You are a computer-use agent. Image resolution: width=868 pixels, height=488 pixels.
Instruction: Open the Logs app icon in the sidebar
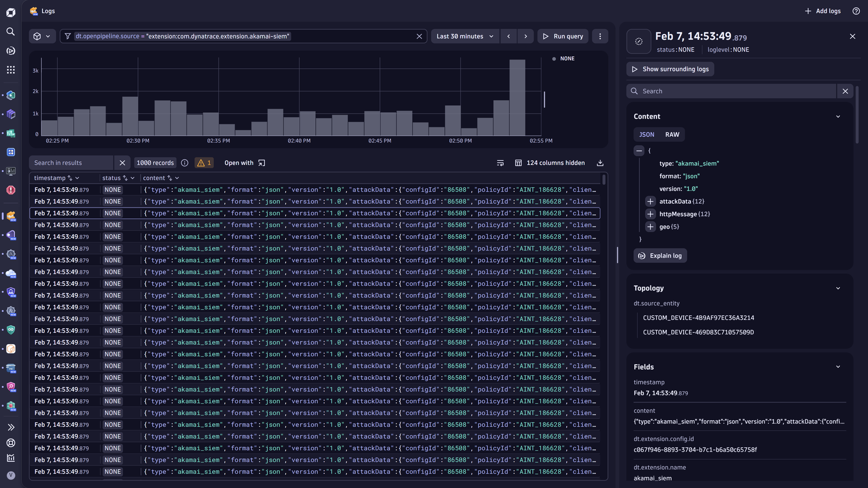click(10, 216)
